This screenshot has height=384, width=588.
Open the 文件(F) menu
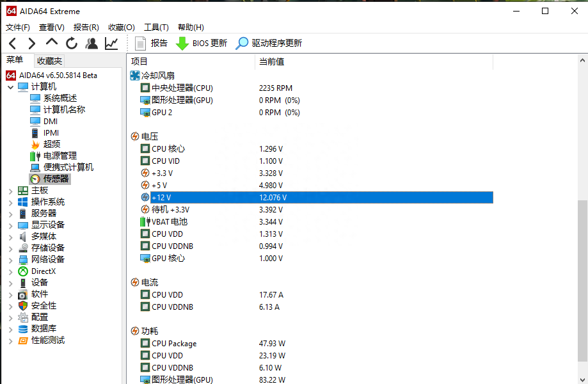18,28
